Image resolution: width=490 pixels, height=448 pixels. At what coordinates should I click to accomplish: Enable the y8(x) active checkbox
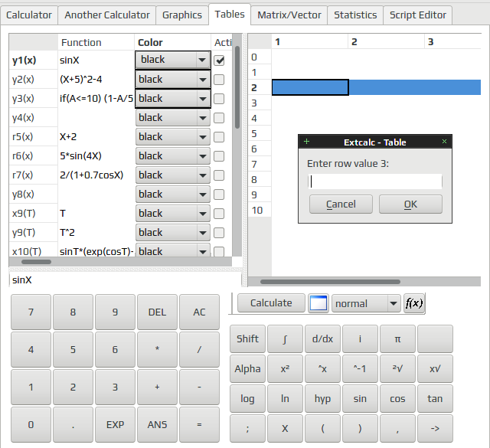[x=219, y=195]
